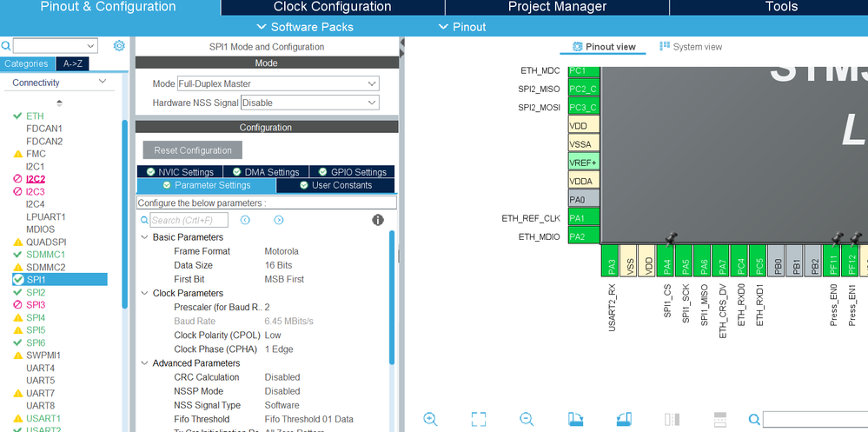The height and width of the screenshot is (432, 868).
Task: Click the parameter search field
Action: click(189, 220)
